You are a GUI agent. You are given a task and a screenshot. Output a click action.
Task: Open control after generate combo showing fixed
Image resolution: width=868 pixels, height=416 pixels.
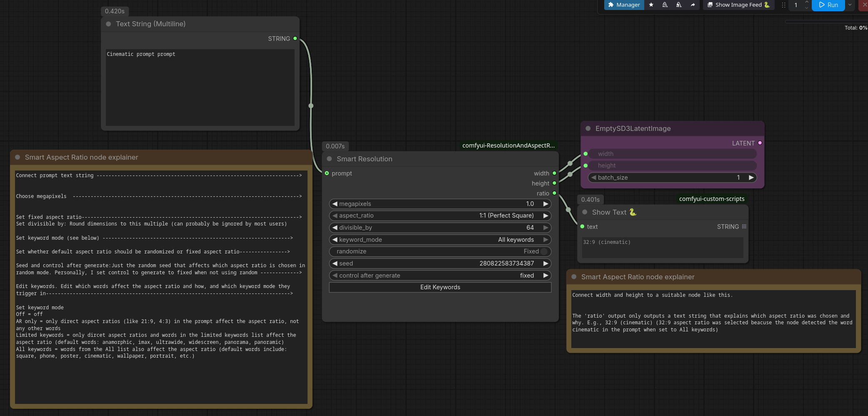440,276
